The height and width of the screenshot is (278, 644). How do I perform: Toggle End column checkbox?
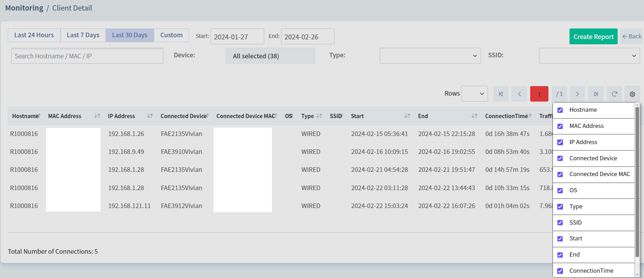coord(560,255)
